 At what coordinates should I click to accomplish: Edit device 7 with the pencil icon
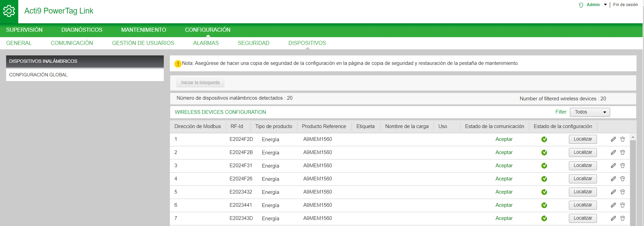tap(613, 218)
